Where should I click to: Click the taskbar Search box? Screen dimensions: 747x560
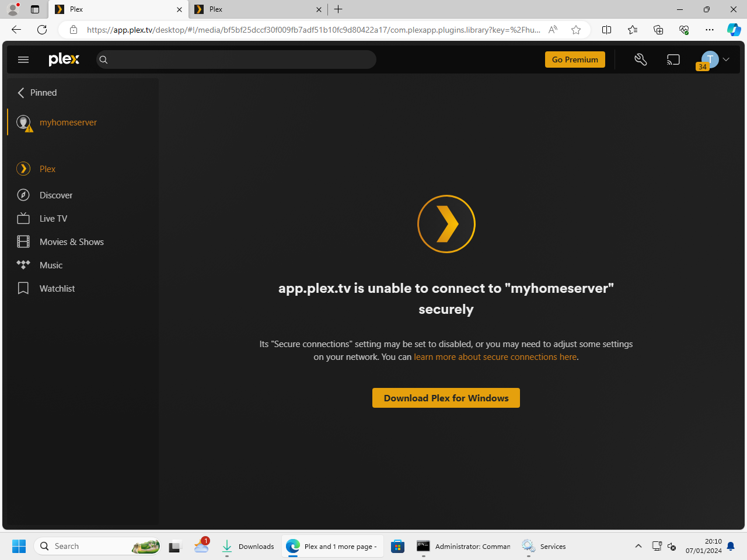tap(98, 547)
